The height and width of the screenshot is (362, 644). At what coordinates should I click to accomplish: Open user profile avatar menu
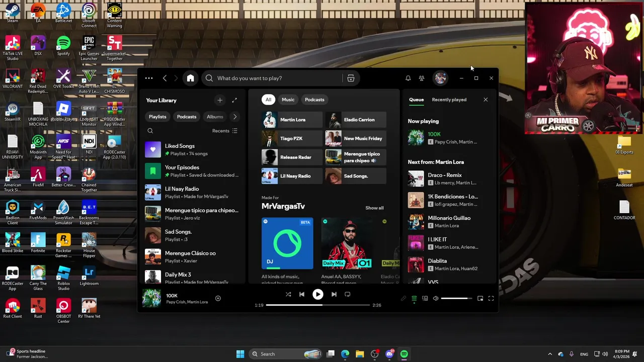tap(440, 78)
